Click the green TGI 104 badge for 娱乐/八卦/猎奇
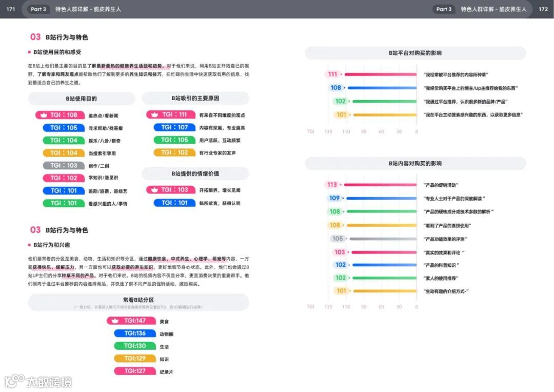This screenshot has height=392, width=554. click(x=64, y=140)
